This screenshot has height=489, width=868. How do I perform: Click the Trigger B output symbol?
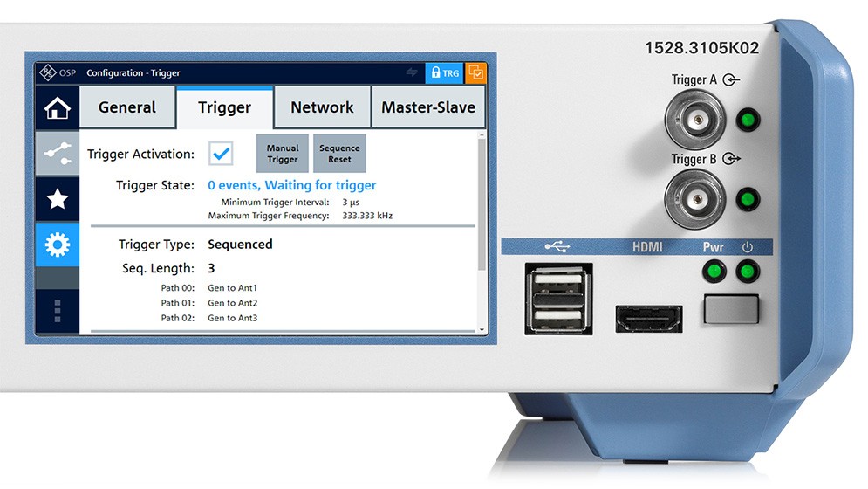click(731, 159)
